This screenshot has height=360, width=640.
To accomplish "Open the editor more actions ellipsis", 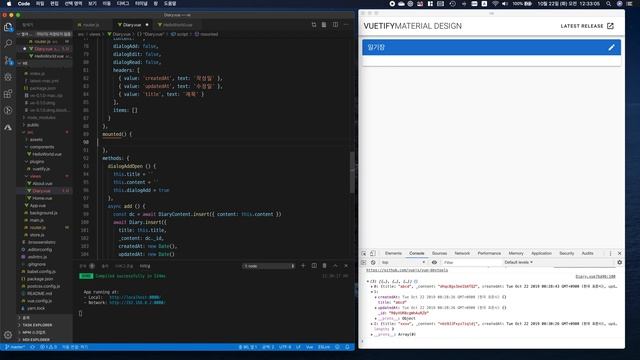I will click(346, 24).
